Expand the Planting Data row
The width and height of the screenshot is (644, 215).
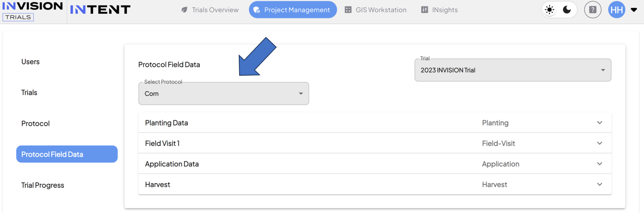click(x=600, y=123)
